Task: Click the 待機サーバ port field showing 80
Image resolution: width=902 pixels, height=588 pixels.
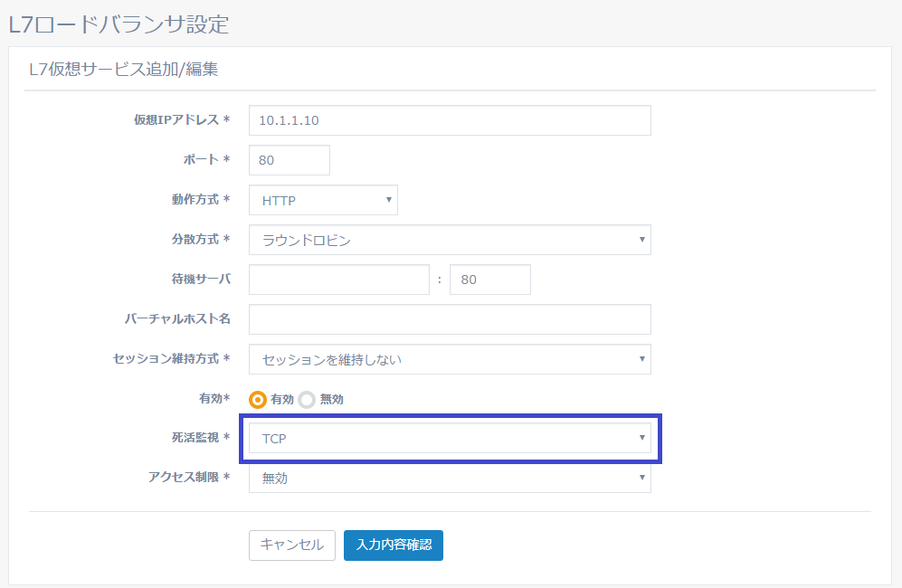Action: click(x=489, y=280)
